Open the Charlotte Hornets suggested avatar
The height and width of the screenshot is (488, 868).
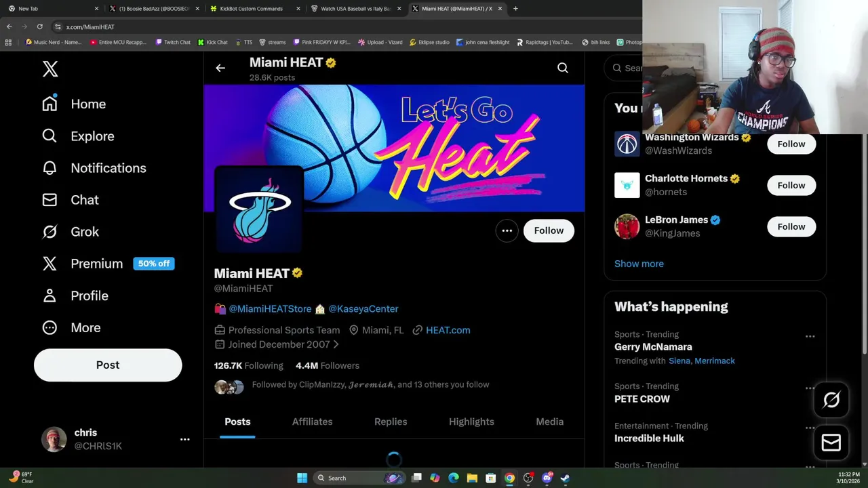tap(627, 185)
